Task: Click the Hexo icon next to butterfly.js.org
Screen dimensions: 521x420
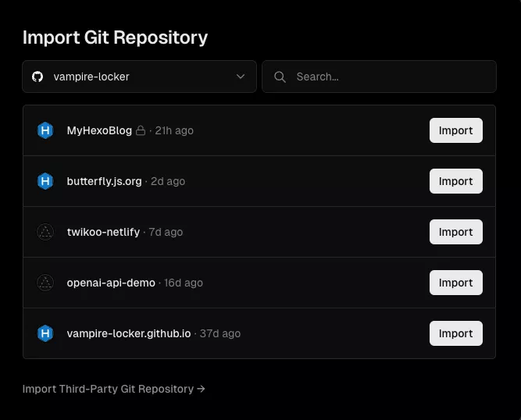Action: [x=45, y=181]
